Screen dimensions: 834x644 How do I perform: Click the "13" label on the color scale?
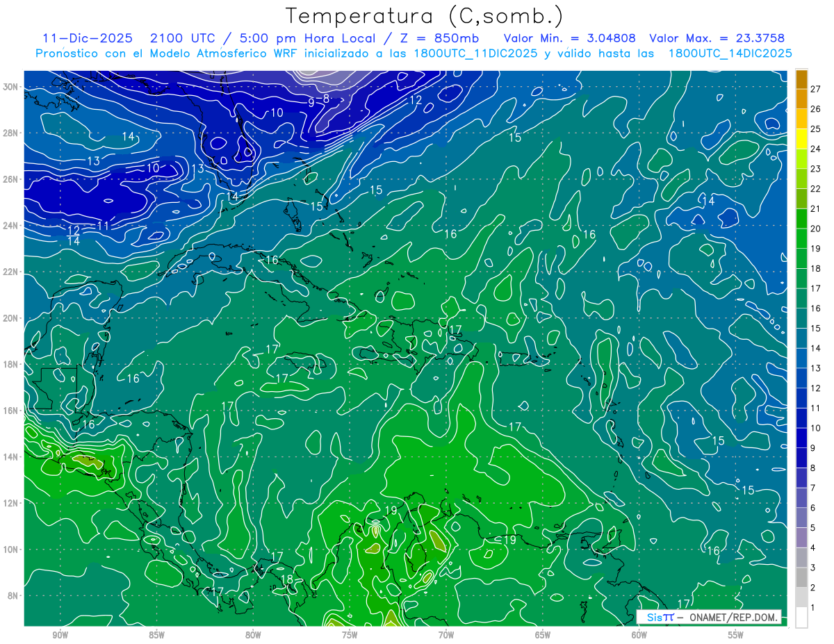click(816, 368)
